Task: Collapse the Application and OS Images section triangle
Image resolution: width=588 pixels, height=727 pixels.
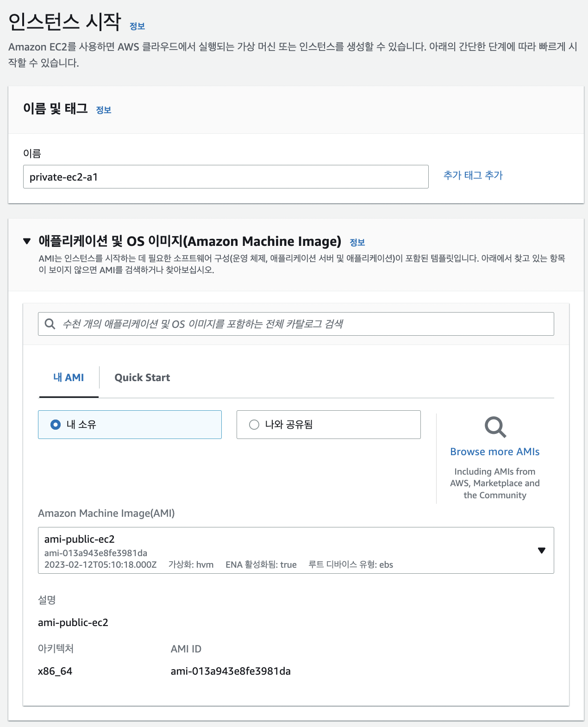Action: click(x=27, y=241)
